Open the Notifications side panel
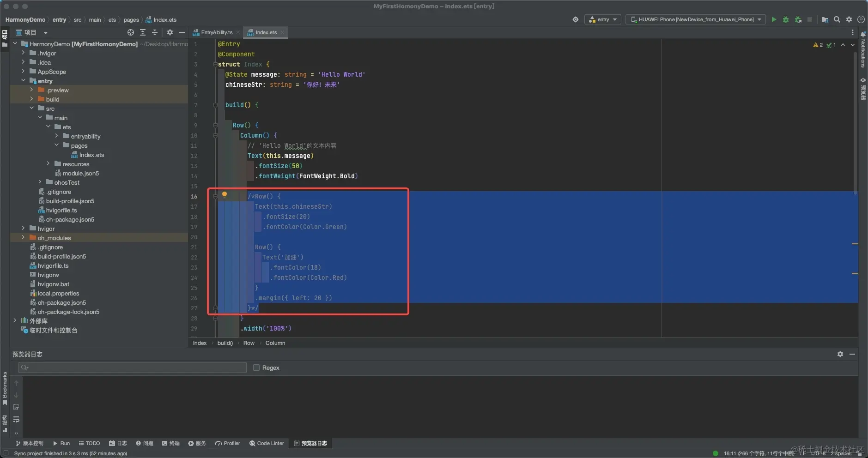Viewport: 868px width, 458px height. click(863, 50)
